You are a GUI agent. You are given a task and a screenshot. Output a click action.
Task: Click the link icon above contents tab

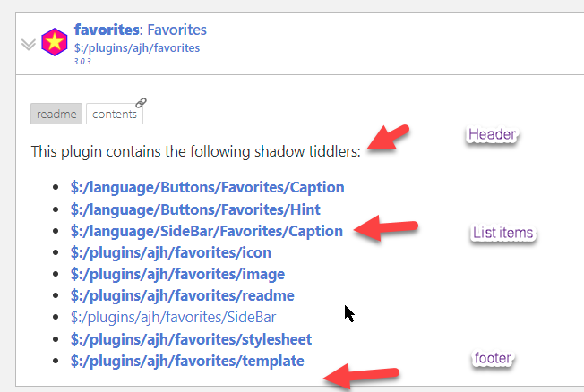(x=141, y=102)
